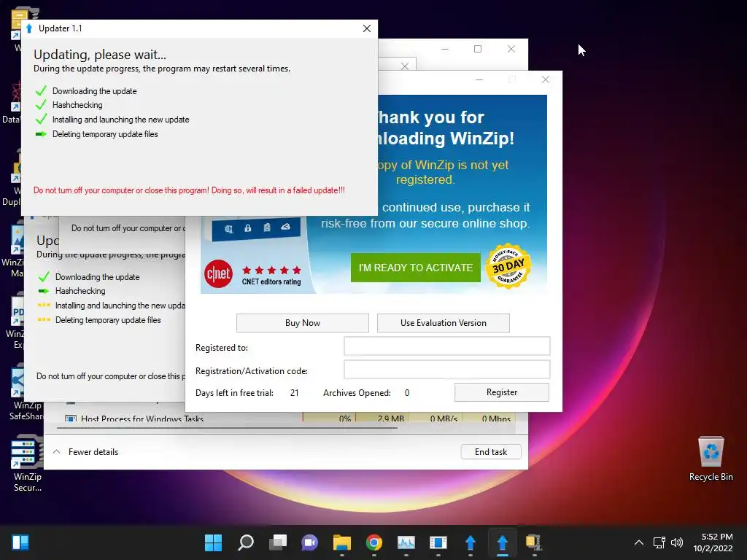Click the I'M READY TO ACTIVATE button
Image resolution: width=747 pixels, height=560 pixels.
click(415, 268)
